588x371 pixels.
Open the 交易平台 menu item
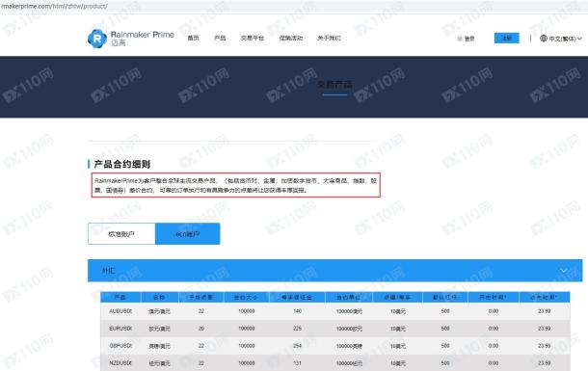[x=252, y=38]
